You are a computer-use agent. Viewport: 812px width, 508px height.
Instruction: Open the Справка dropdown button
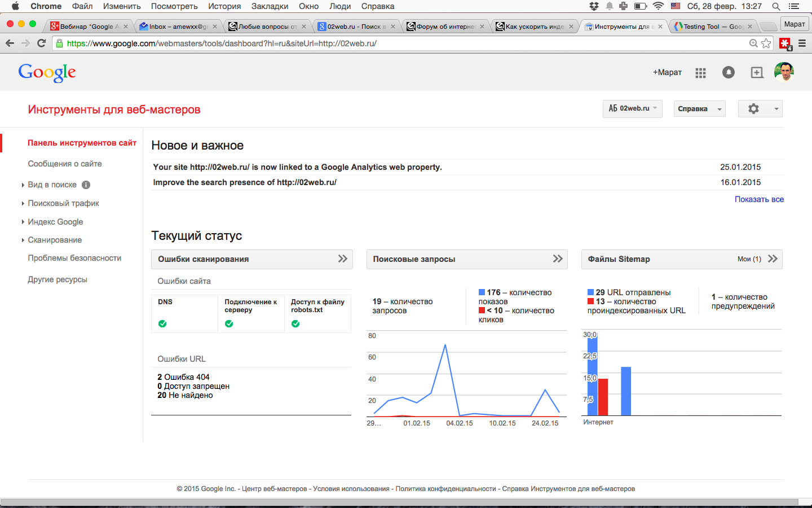(699, 109)
